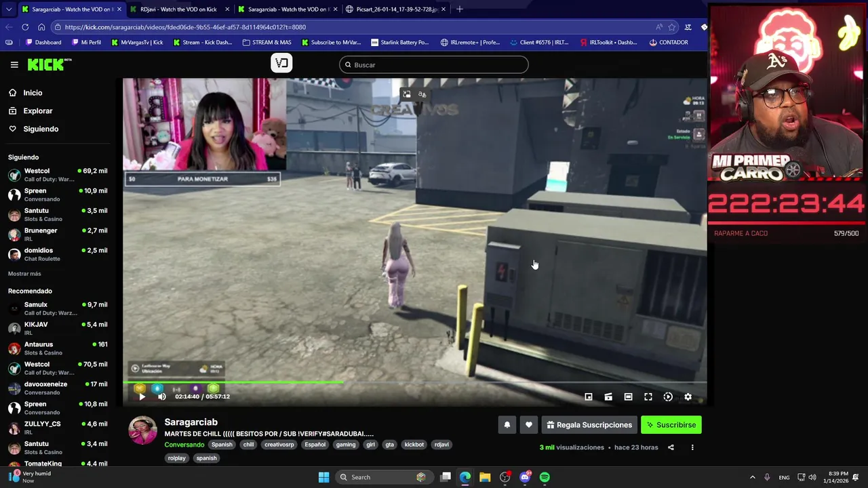Image resolution: width=868 pixels, height=488 pixels.
Task: Open Explorar in the sidebar
Action: (x=37, y=110)
